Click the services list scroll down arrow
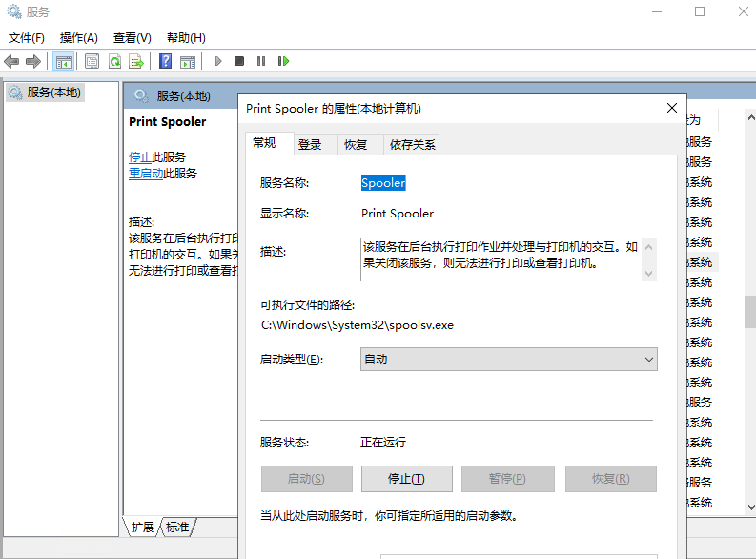The image size is (756, 559). click(750, 507)
